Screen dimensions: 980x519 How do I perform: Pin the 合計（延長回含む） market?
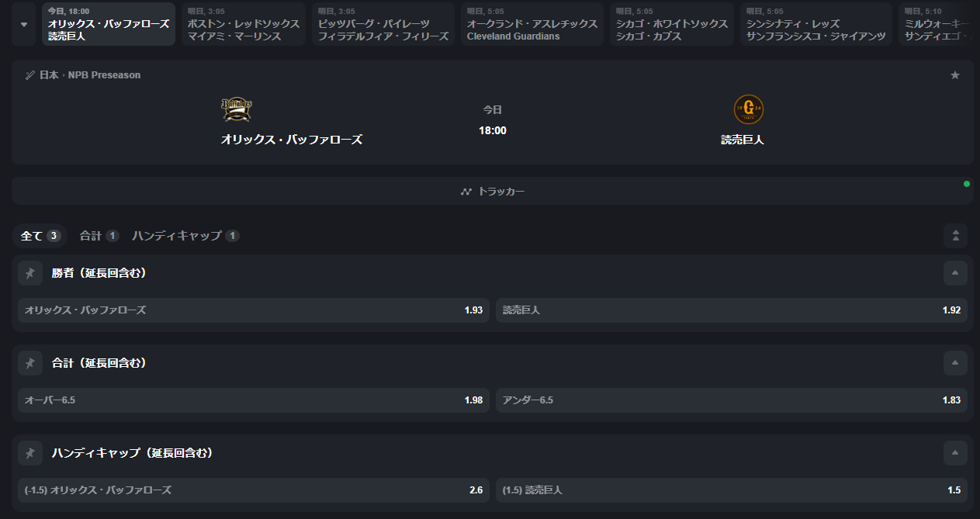coord(30,363)
